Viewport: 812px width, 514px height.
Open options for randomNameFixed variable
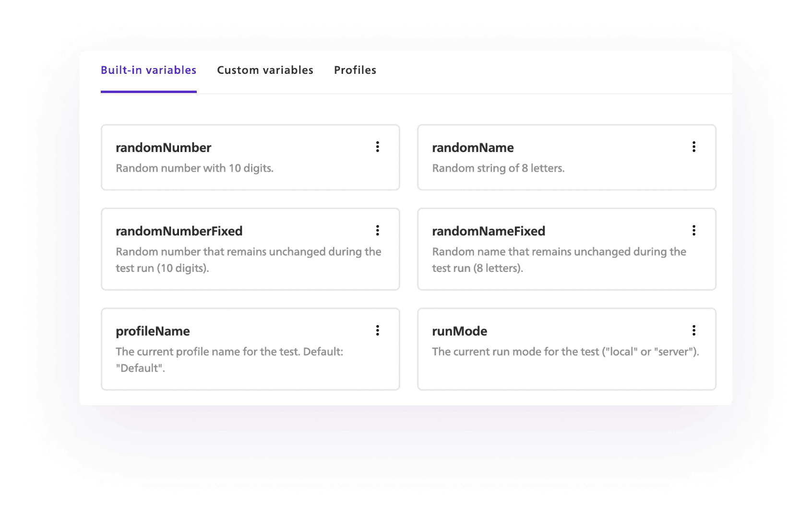click(x=694, y=231)
